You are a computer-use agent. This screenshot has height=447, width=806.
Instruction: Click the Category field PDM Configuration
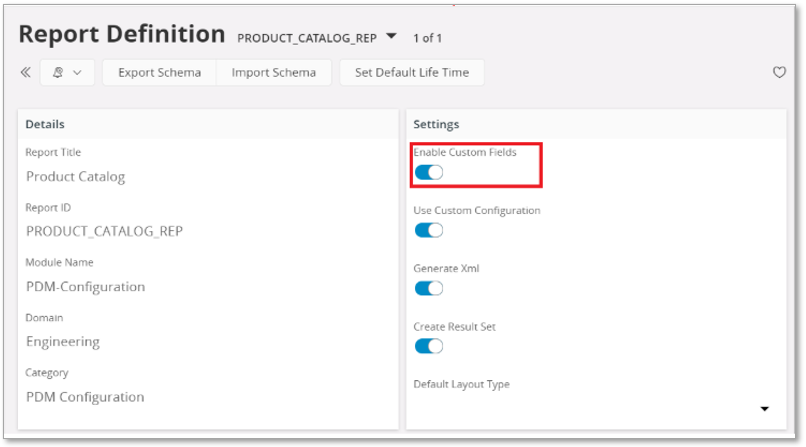point(85,397)
